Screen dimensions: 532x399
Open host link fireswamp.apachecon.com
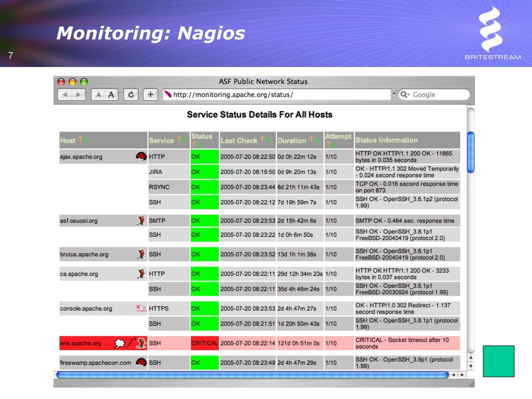tap(96, 363)
